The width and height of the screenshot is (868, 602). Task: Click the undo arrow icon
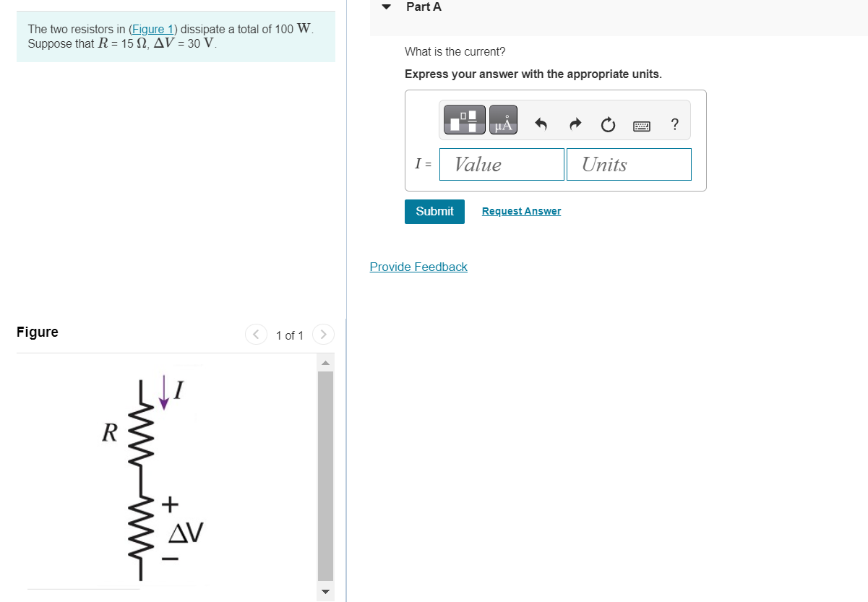click(x=541, y=125)
